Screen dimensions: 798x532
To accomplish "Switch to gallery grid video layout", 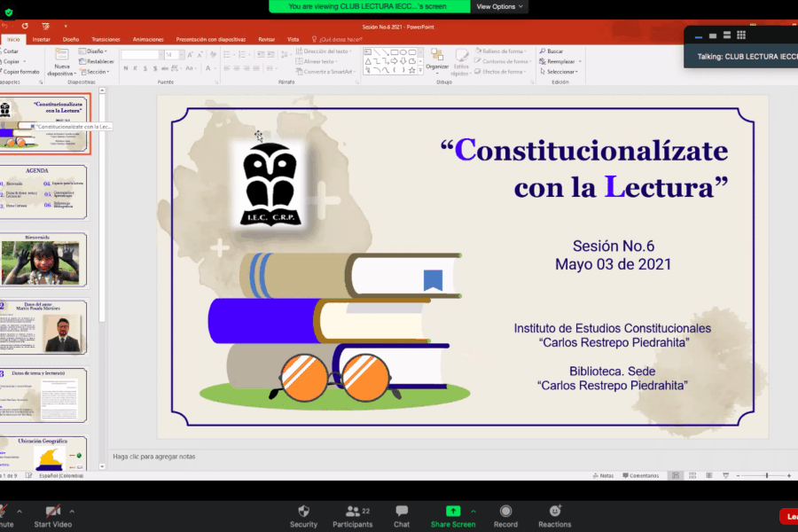I will tap(741, 35).
